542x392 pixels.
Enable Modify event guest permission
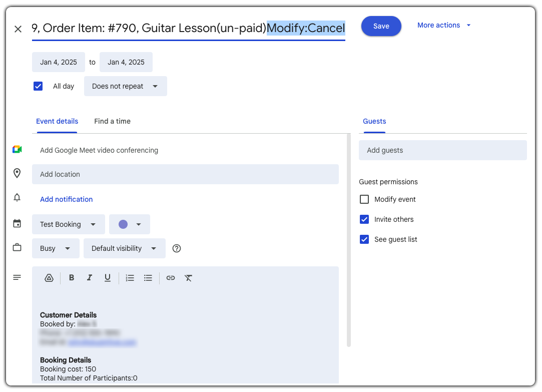pyautogui.click(x=364, y=199)
